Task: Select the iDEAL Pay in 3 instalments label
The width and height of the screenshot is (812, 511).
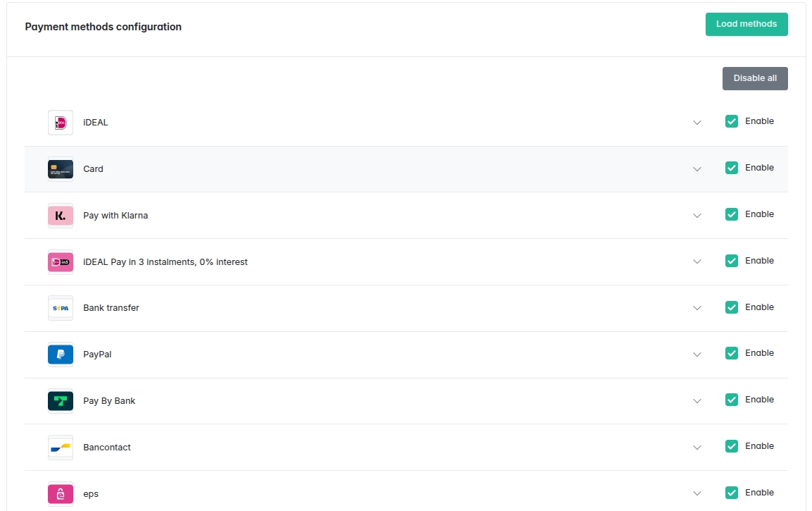Action: pyautogui.click(x=165, y=262)
